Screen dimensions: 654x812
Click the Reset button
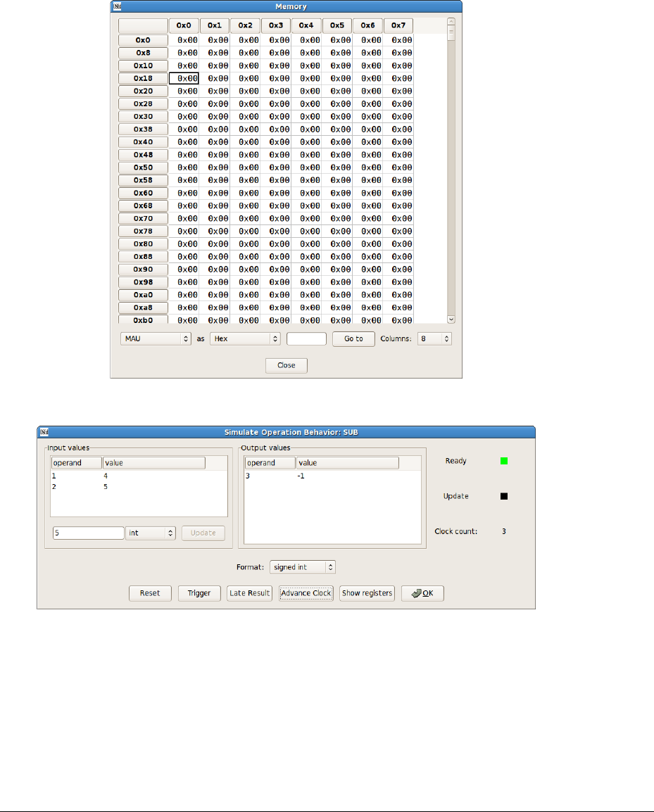coord(150,593)
